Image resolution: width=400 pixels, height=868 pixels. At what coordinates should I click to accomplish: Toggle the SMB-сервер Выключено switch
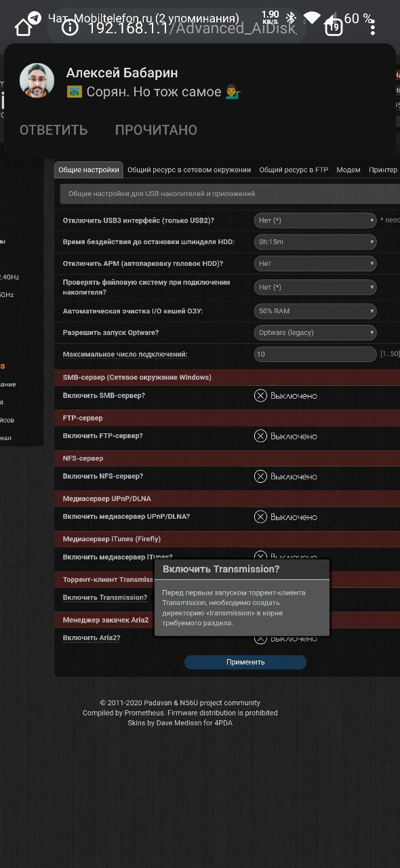(285, 395)
